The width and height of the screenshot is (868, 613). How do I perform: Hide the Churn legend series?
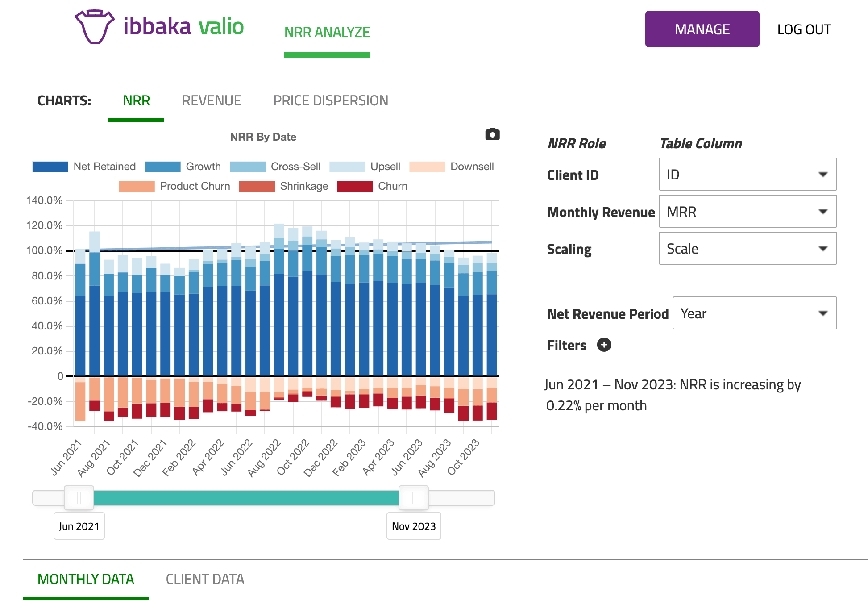click(372, 186)
